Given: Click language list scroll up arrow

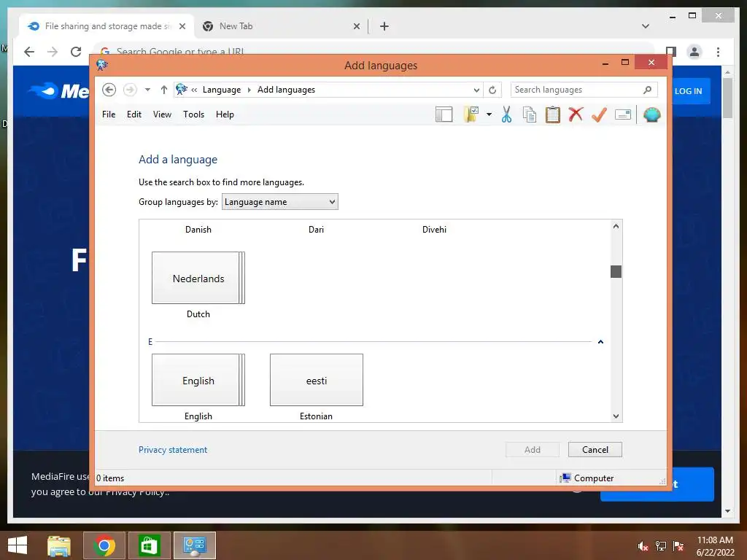Looking at the screenshot, I should [616, 226].
